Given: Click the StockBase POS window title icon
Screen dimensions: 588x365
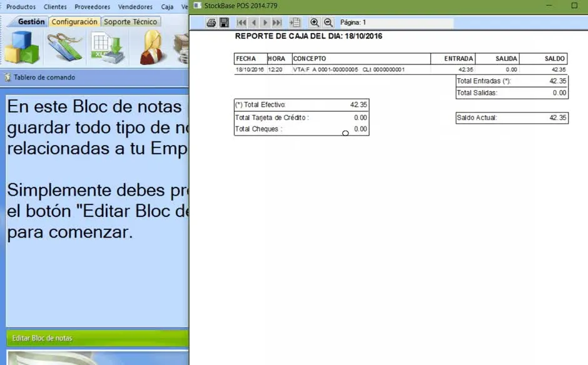Looking at the screenshot, I should (x=198, y=6).
